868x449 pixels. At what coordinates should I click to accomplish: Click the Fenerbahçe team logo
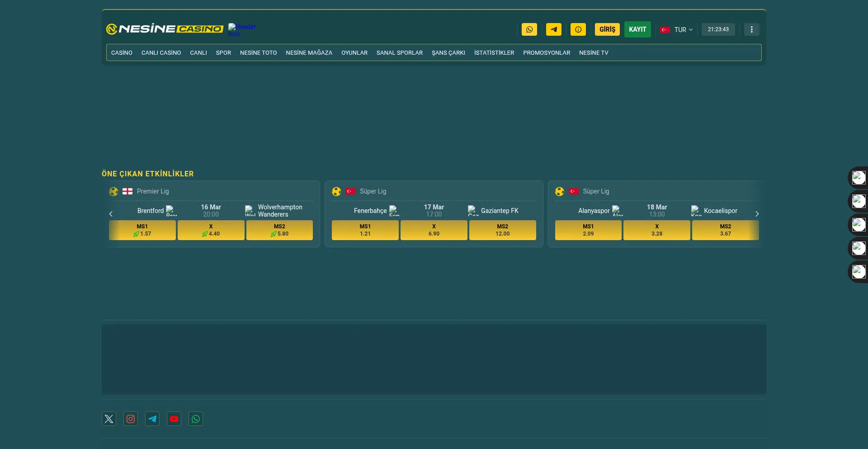pos(395,210)
